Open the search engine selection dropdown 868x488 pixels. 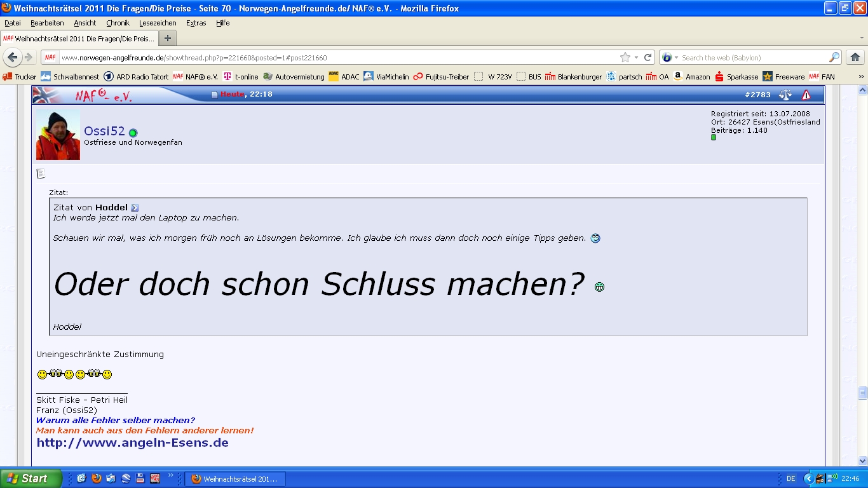[x=670, y=57]
